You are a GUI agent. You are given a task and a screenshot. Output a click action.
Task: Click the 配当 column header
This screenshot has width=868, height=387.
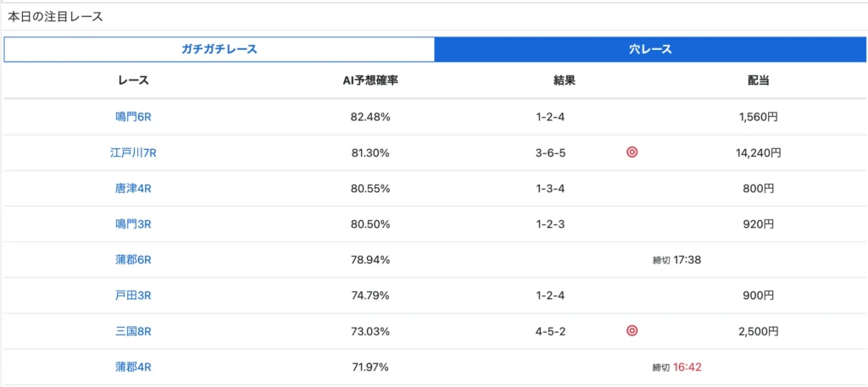758,81
